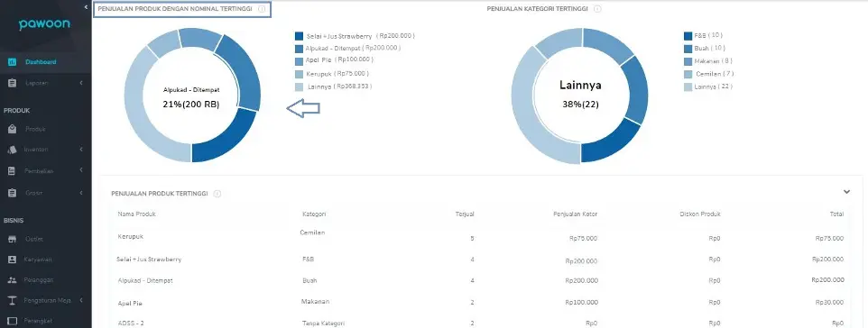The height and width of the screenshot is (328, 868).
Task: Expand the Pembelian submenu arrow
Action: click(81, 171)
